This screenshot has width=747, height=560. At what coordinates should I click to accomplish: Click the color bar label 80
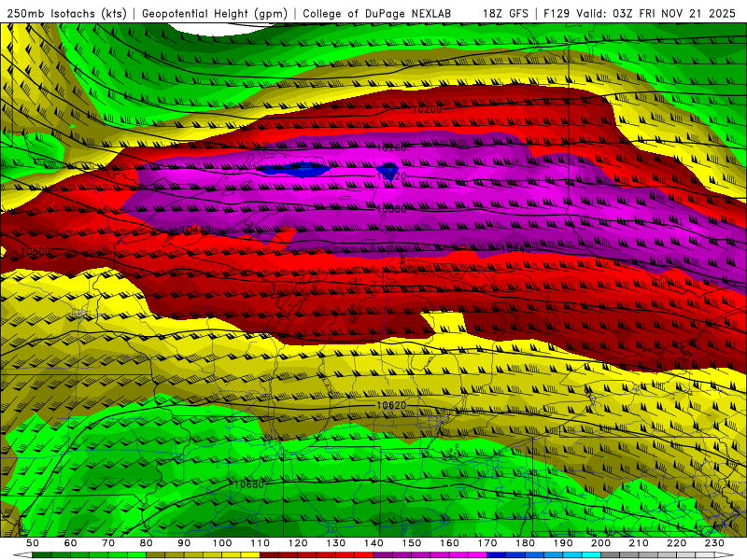(x=146, y=543)
